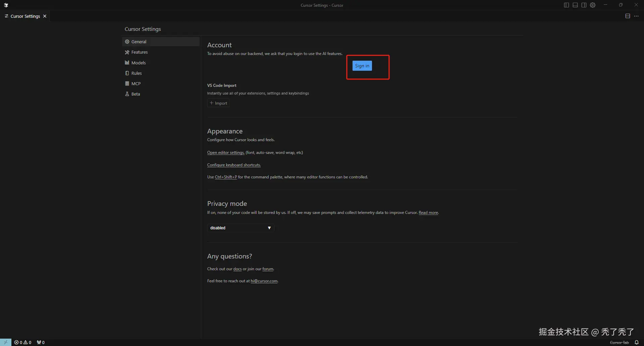Screen dimensions: 644x346
Task: Switch to the Rules settings section
Action: tap(161, 73)
